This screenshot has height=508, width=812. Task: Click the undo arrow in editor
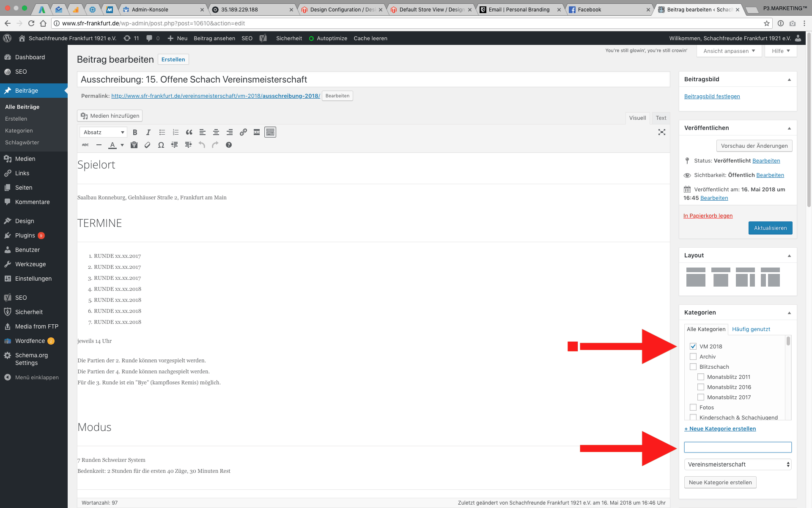(x=202, y=145)
